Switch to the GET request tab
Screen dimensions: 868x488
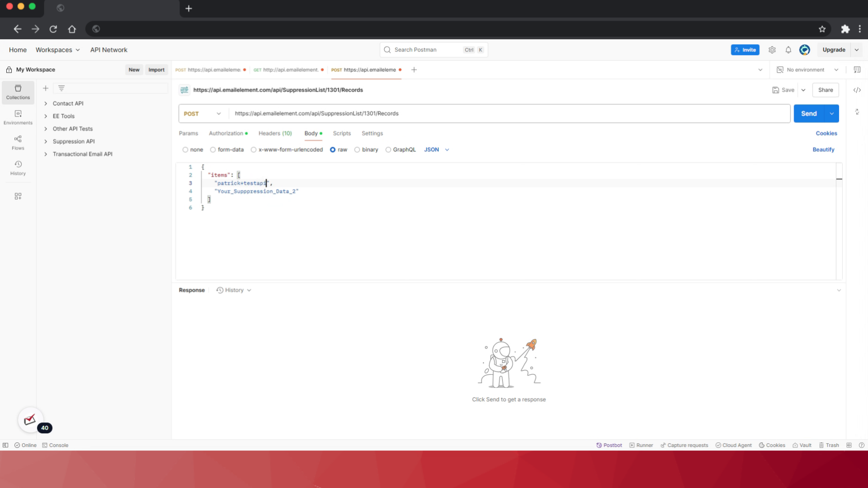pos(288,70)
